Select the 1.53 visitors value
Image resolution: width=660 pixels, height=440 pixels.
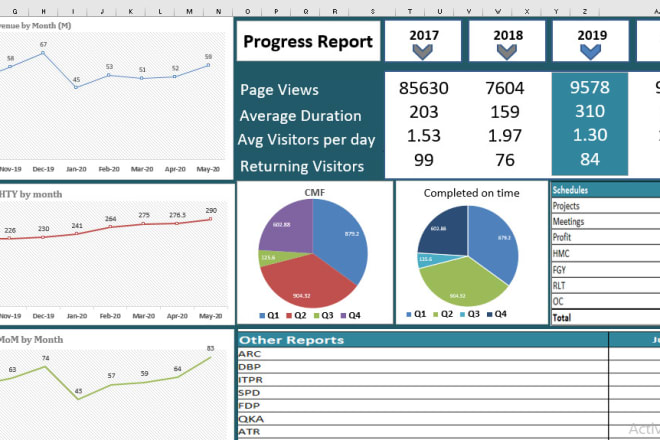[423, 136]
